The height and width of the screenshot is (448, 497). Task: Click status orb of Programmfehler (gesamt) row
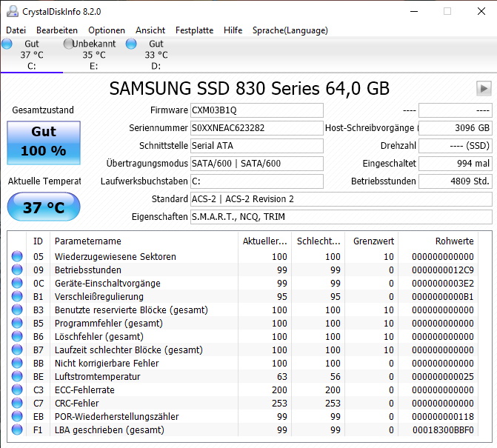click(17, 323)
